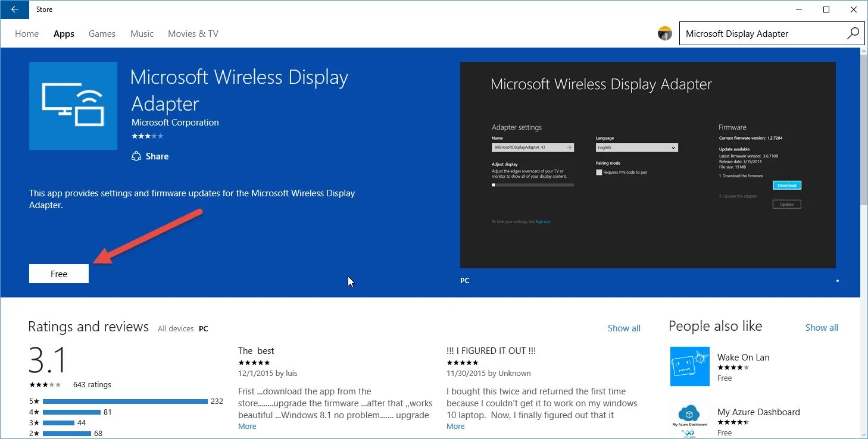This screenshot has width=868, height=439.
Task: Click the app star rating under Microsoft Corporation
Action: point(148,136)
